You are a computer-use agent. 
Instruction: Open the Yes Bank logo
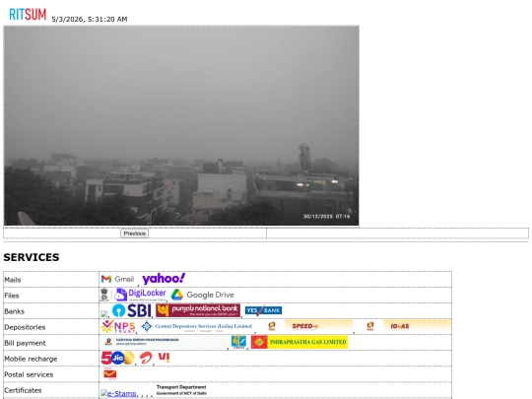point(263,310)
